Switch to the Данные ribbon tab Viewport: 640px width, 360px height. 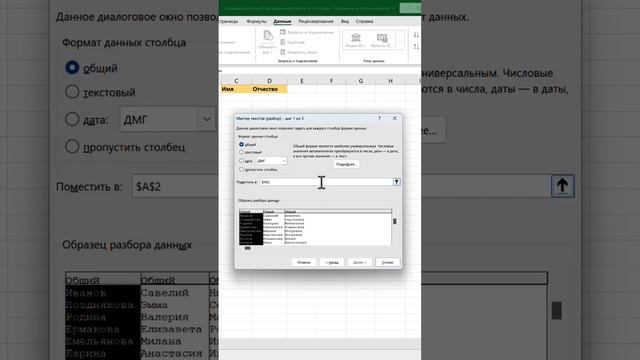[282, 21]
